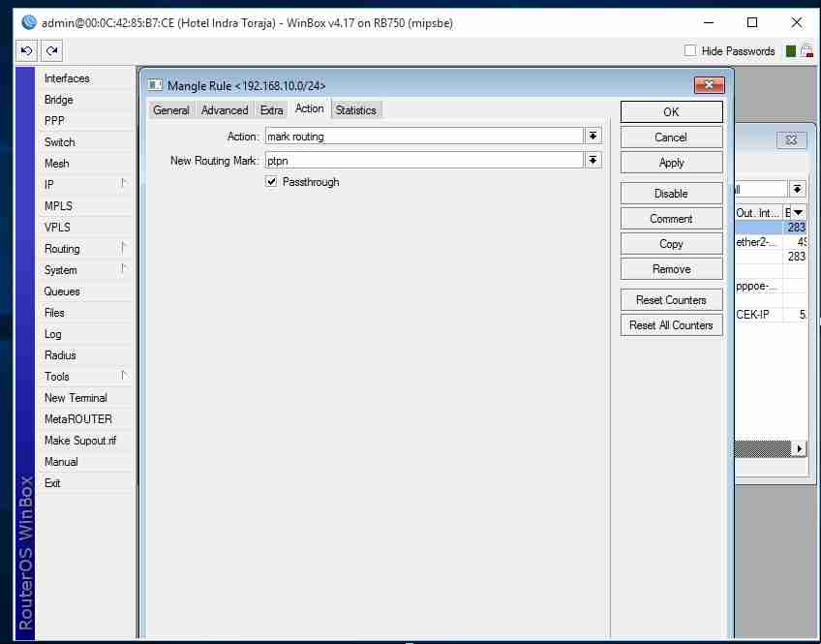Open the PPP menu entry
Screen dimensions: 821x644
tap(85, 120)
